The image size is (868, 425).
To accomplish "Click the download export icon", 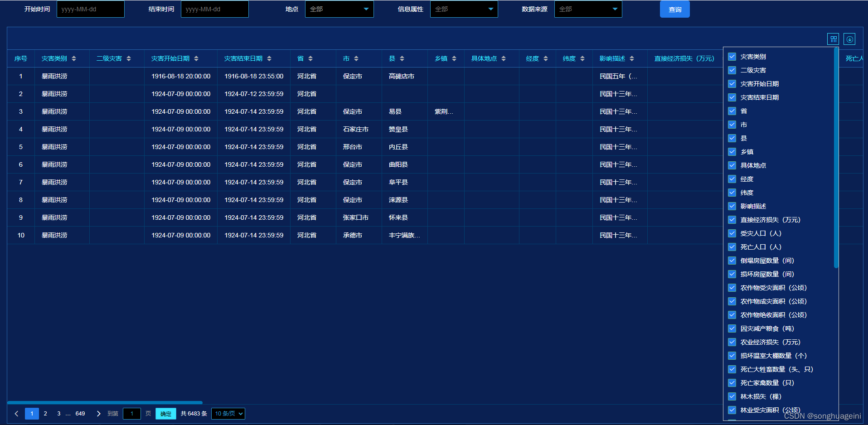I will point(849,39).
